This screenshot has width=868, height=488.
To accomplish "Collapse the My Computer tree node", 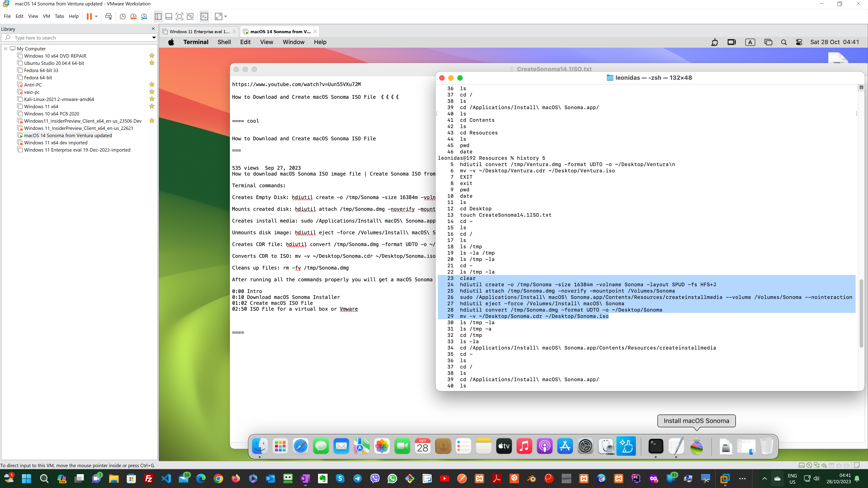I will tap(5, 49).
